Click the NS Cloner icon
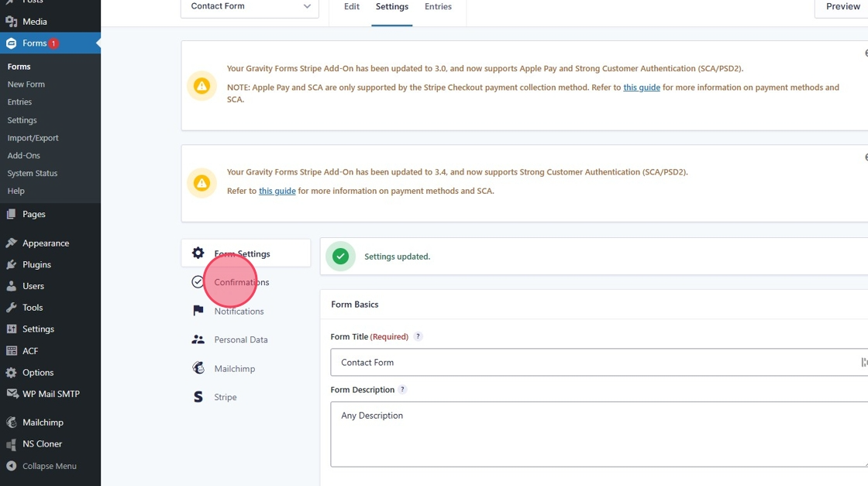868x486 pixels. point(11,444)
